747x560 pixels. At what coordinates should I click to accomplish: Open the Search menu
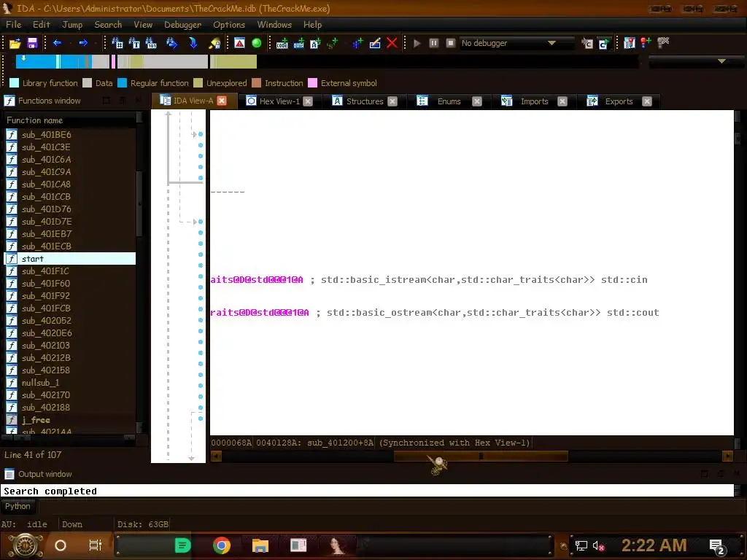[108, 25]
